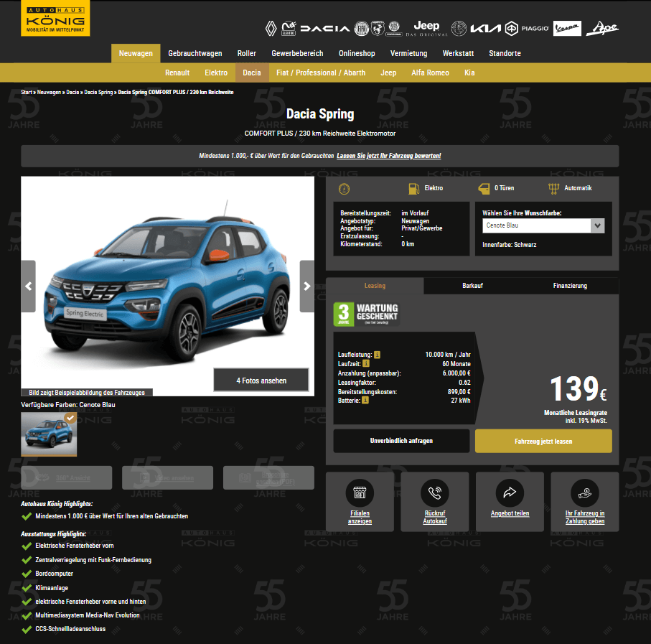Open the Ape brand logo
Image resolution: width=651 pixels, height=644 pixels.
602,28
